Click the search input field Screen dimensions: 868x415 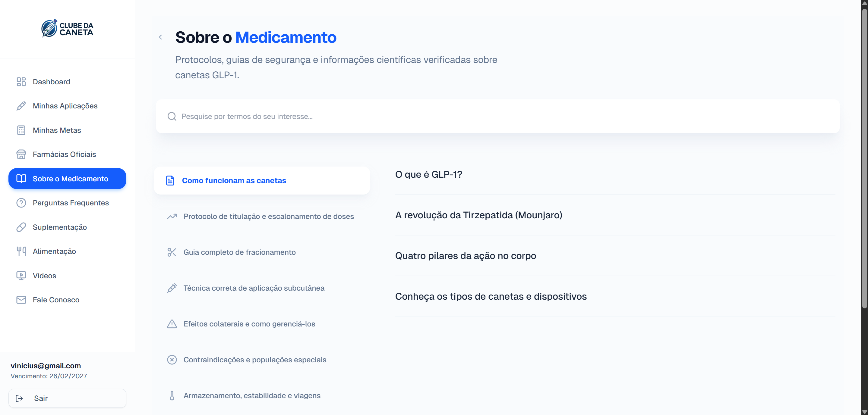[x=404, y=117]
